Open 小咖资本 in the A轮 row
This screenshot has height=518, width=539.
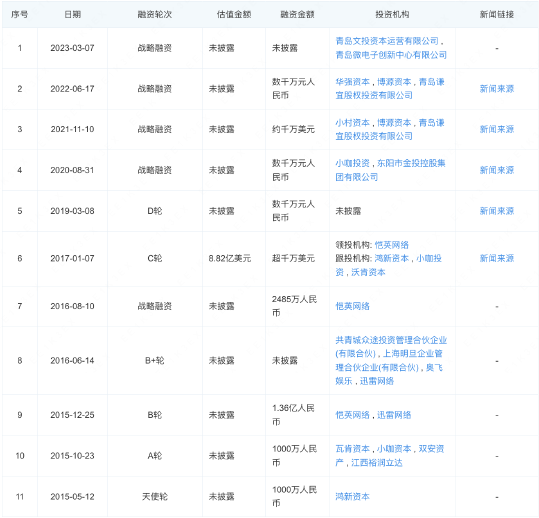pyautogui.click(x=394, y=449)
